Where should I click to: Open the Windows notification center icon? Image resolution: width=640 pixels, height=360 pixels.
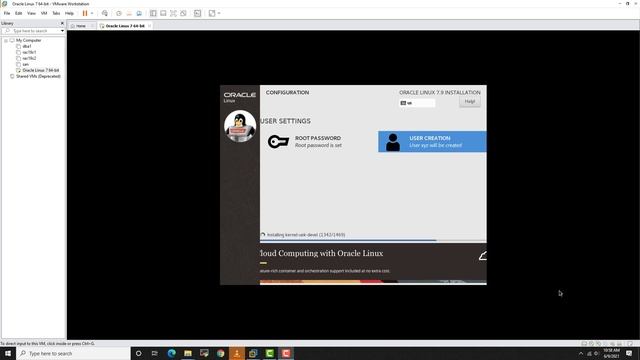(629, 353)
